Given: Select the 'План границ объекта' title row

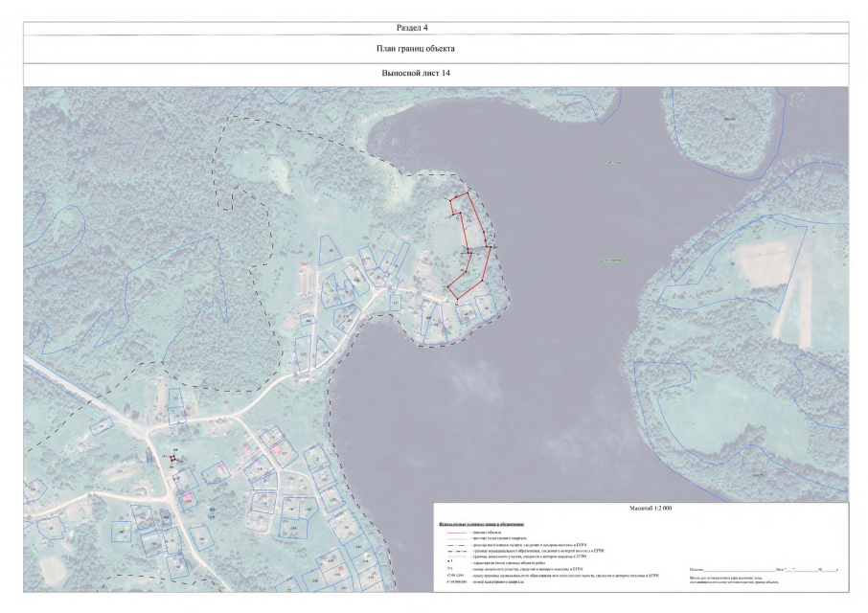Looking at the screenshot, I should (435, 48).
